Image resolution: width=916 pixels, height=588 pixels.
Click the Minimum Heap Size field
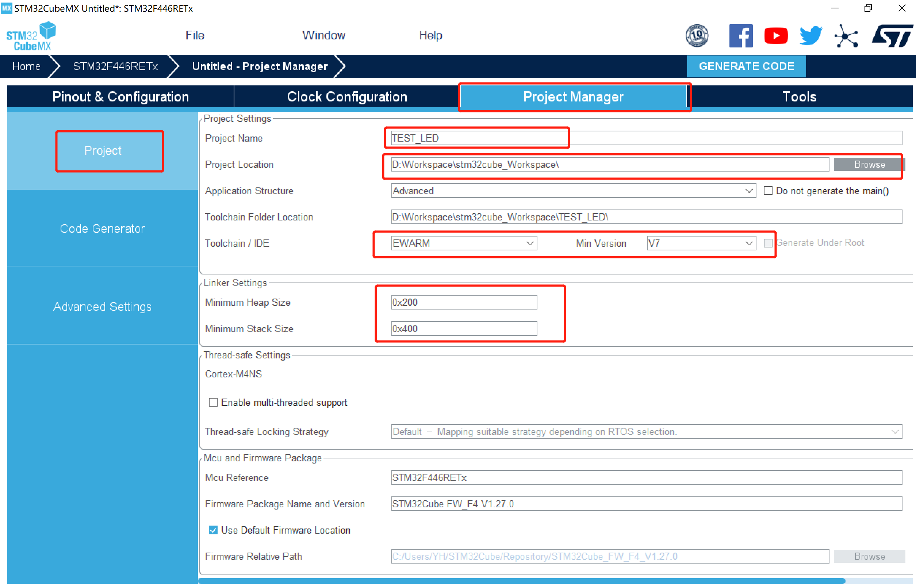tap(464, 303)
